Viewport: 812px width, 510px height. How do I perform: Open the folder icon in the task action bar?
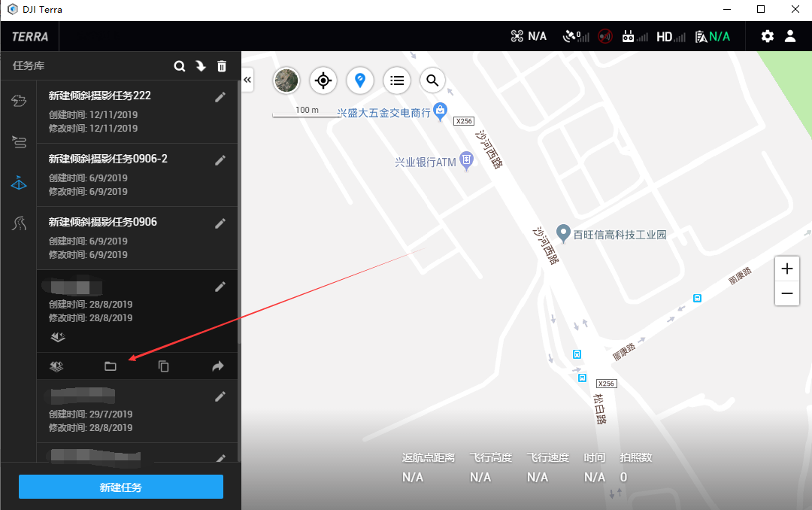point(111,366)
